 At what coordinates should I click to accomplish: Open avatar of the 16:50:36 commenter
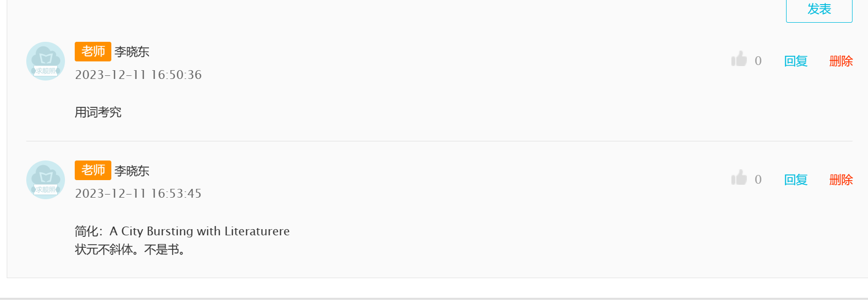pyautogui.click(x=45, y=61)
